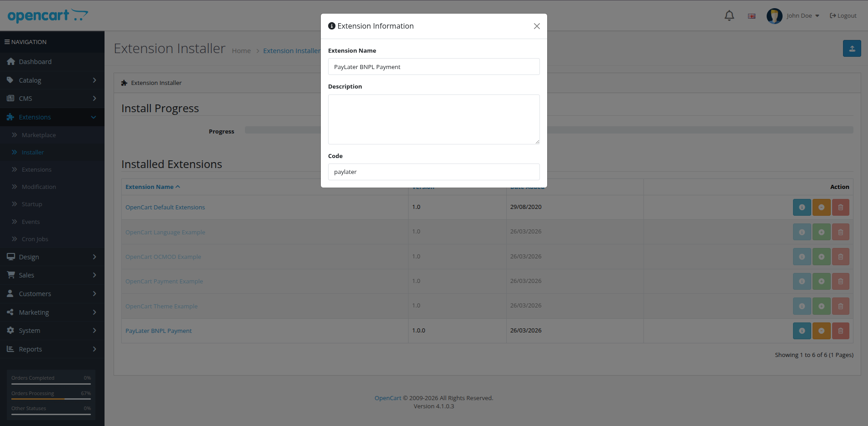Viewport: 868px width, 426px height.
Task: Show info for OpenCart OCMOD Example
Action: tap(802, 257)
